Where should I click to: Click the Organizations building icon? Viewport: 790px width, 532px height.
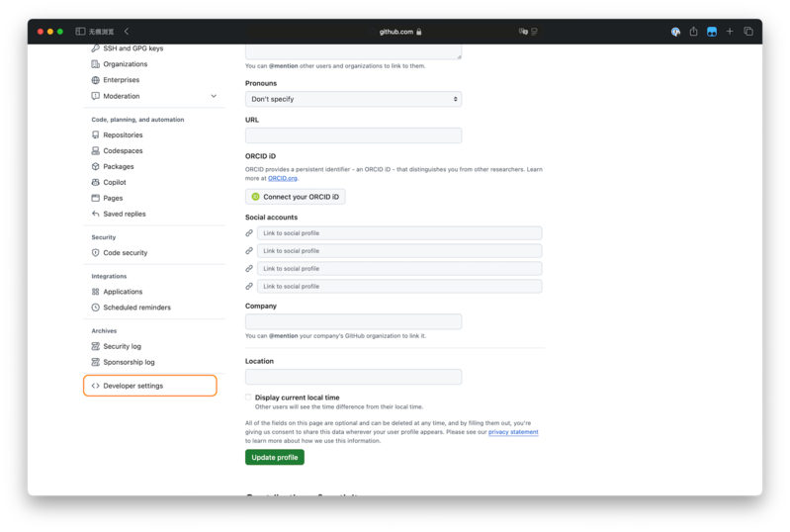click(x=95, y=64)
